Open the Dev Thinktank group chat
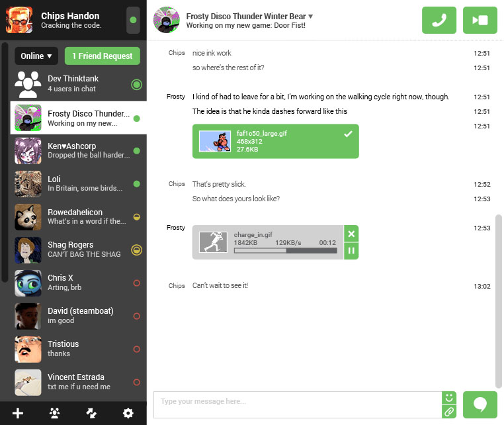The width and height of the screenshot is (504, 425). tap(73, 84)
